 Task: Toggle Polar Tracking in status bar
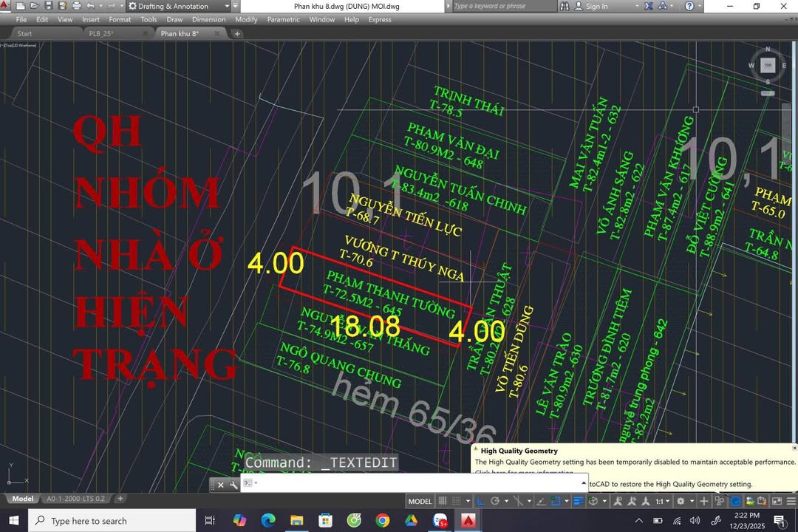pyautogui.click(x=495, y=501)
